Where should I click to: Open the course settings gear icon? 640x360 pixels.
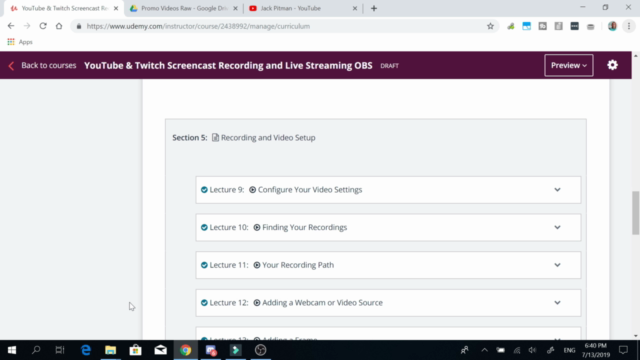click(x=612, y=65)
